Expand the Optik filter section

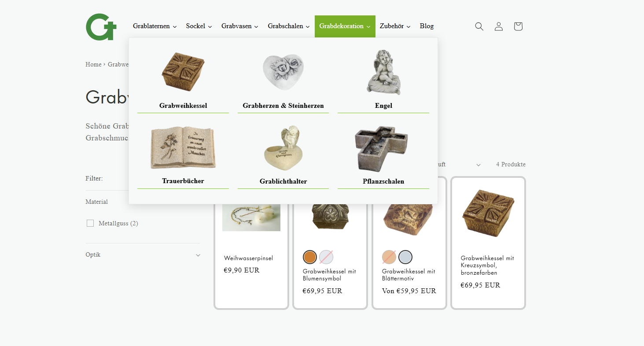[143, 255]
